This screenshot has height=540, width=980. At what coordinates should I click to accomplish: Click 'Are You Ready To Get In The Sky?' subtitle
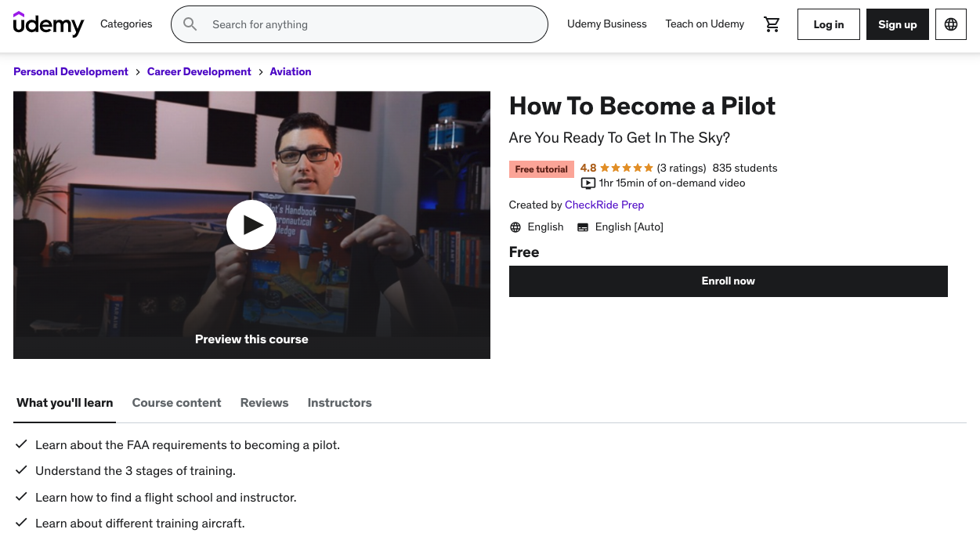pyautogui.click(x=620, y=138)
